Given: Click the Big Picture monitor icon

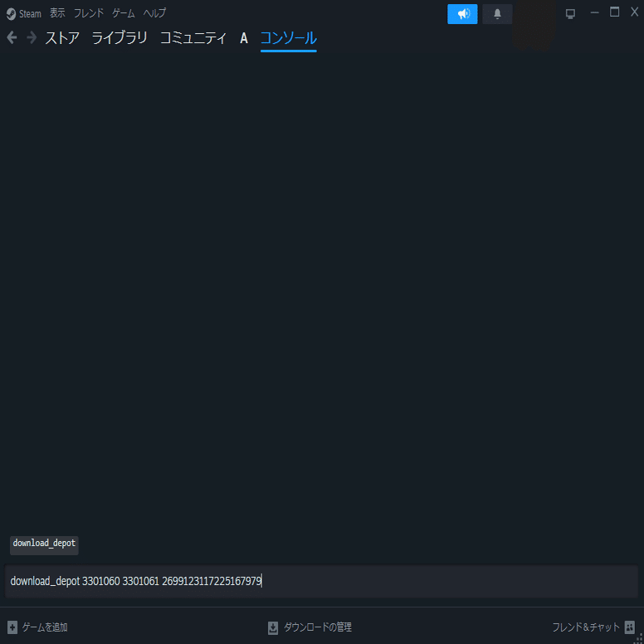Looking at the screenshot, I should (570, 14).
